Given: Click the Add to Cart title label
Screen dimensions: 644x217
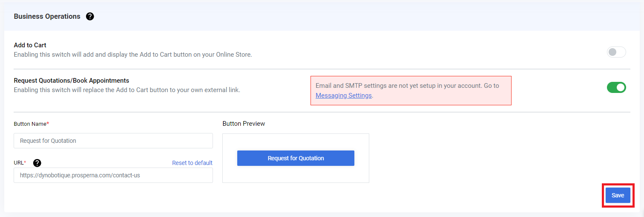Looking at the screenshot, I should tap(30, 45).
